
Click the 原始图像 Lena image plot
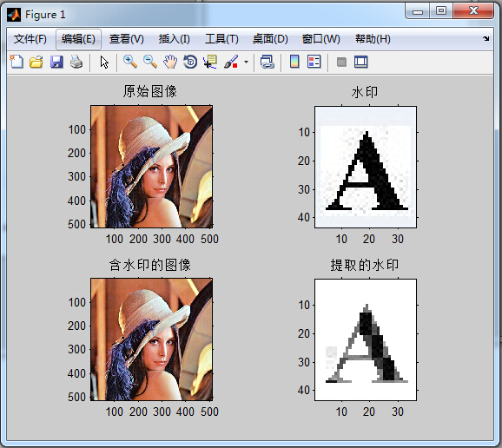click(x=151, y=167)
